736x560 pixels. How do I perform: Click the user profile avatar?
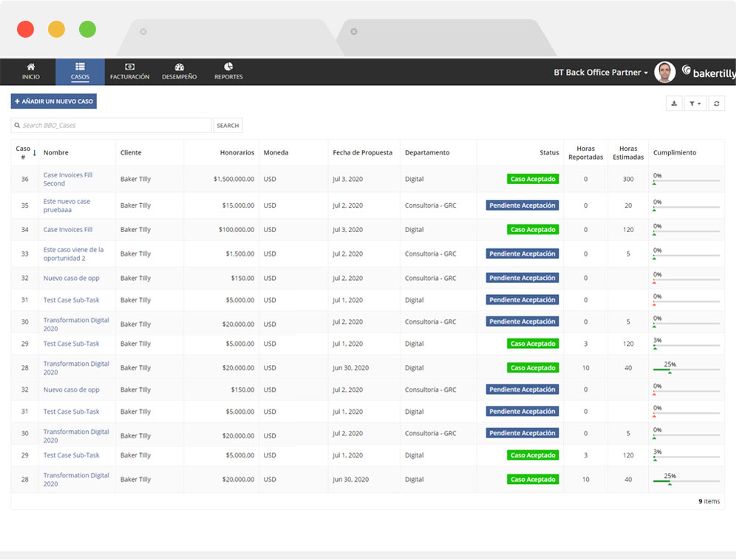click(x=665, y=72)
